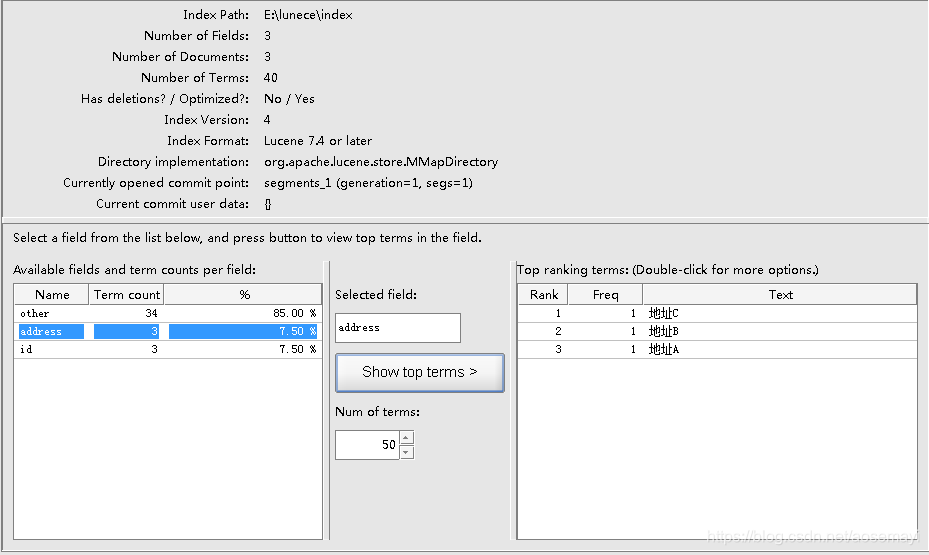The height and width of the screenshot is (555, 929).
Task: Click the Selected field text box
Action: [398, 328]
